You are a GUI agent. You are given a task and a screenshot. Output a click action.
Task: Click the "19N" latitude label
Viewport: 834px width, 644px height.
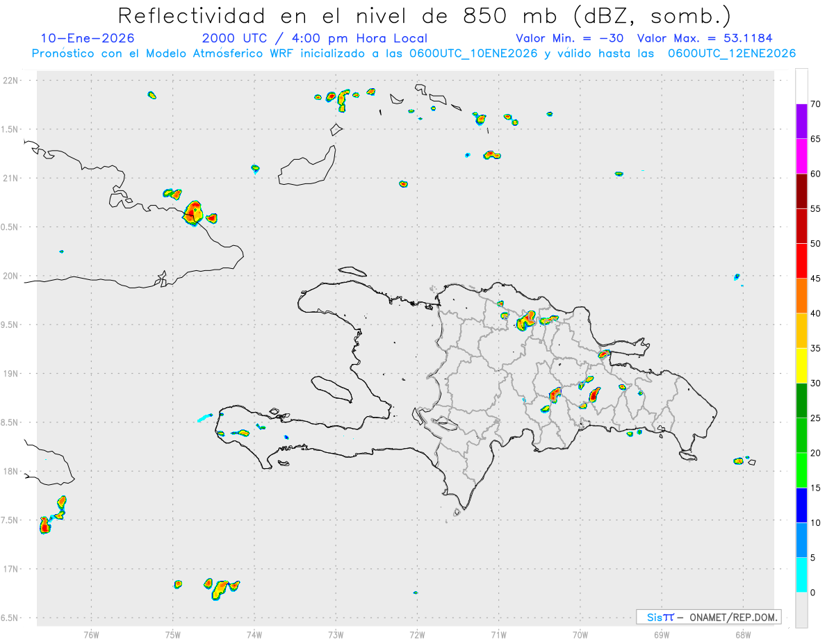click(12, 374)
